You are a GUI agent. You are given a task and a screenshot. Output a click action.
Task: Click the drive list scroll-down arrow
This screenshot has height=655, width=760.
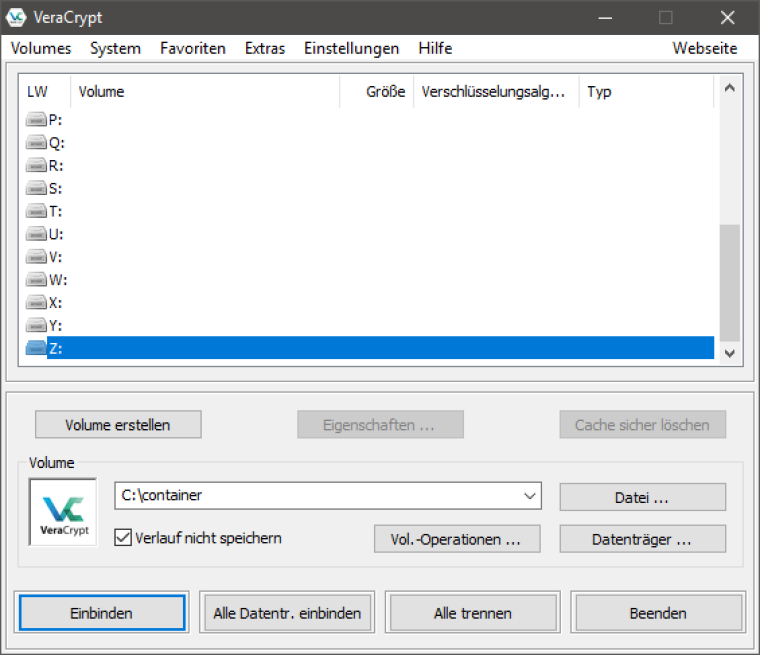tap(729, 353)
